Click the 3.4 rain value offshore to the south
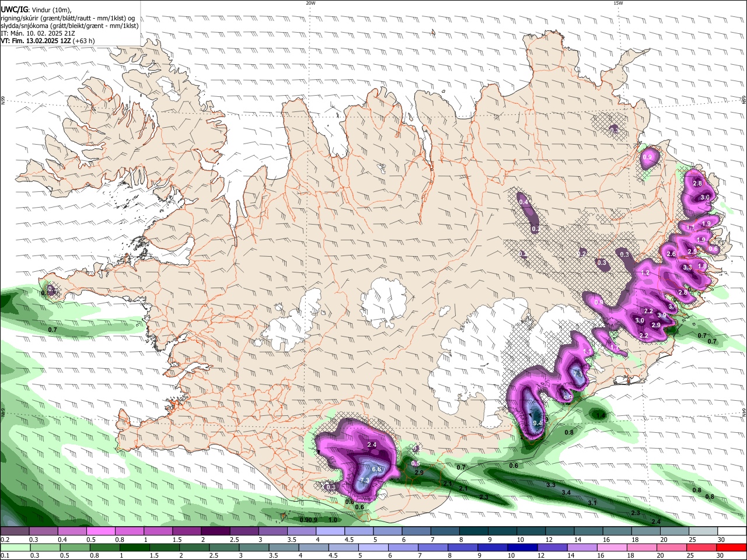 (566, 493)
